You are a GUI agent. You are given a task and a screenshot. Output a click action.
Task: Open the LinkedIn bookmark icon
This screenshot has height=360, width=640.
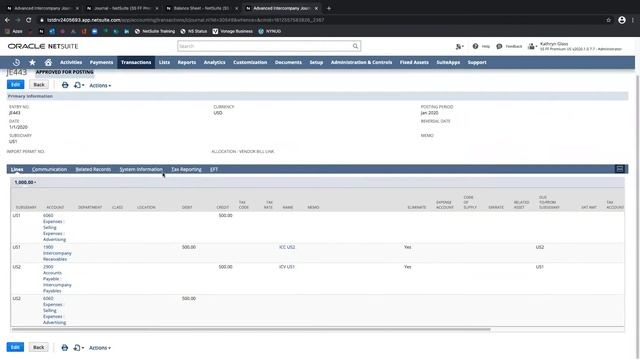click(x=127, y=31)
